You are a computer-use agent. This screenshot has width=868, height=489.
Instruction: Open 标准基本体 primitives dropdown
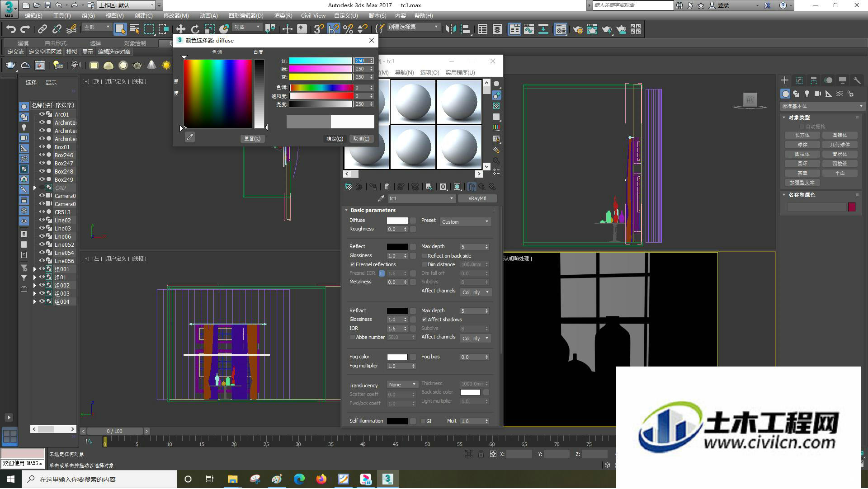[822, 106]
